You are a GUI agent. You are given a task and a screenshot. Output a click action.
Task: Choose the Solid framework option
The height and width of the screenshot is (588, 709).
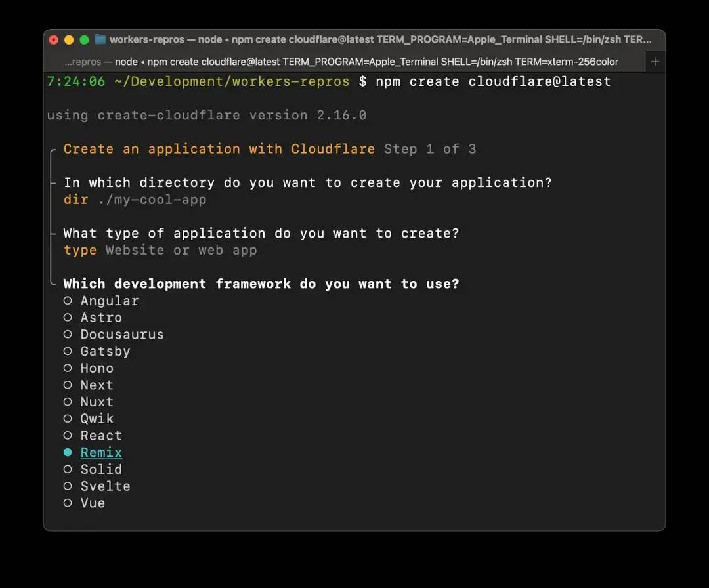(x=100, y=469)
